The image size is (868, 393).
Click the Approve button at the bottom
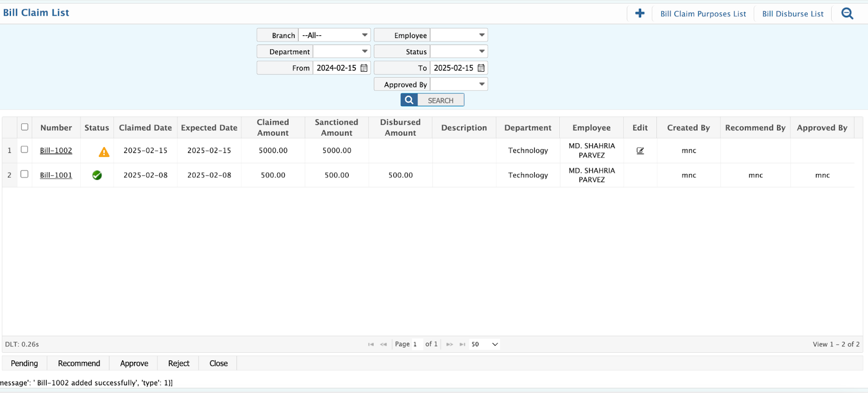coord(134,364)
